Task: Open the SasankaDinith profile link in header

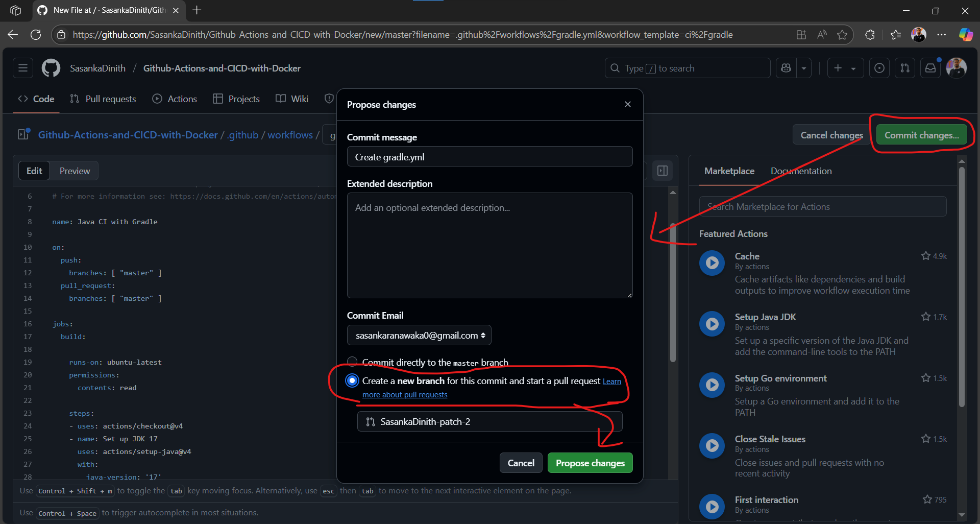Action: [x=97, y=68]
